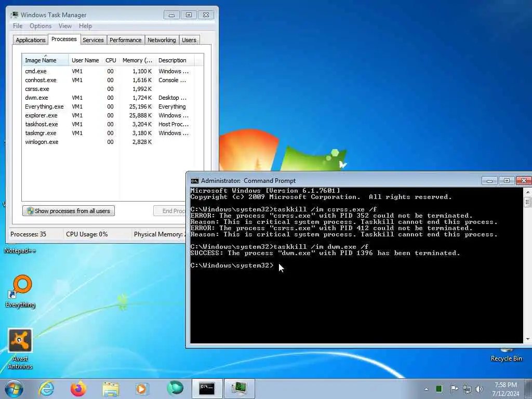Viewport: 532px width, 399px height.
Task: Switch to the Services tab
Action: (x=93, y=40)
